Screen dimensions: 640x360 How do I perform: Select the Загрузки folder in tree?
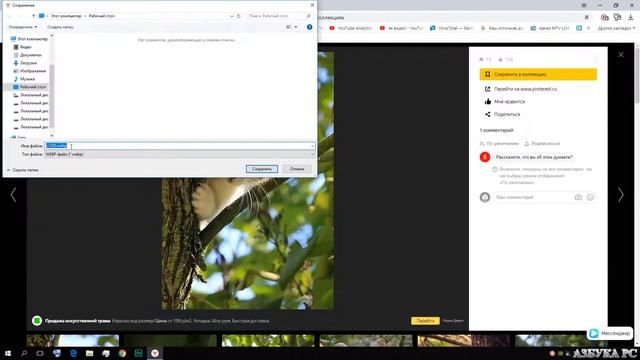25,63
